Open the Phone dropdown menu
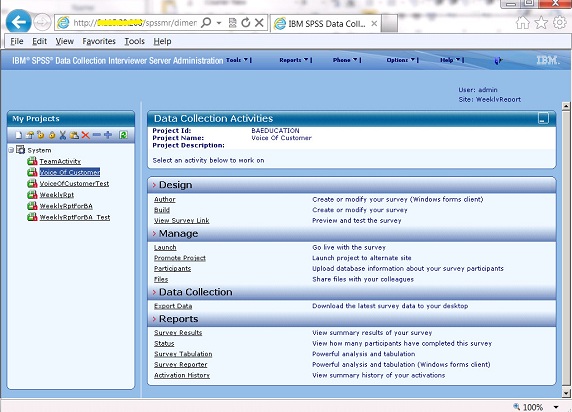 pyautogui.click(x=345, y=60)
